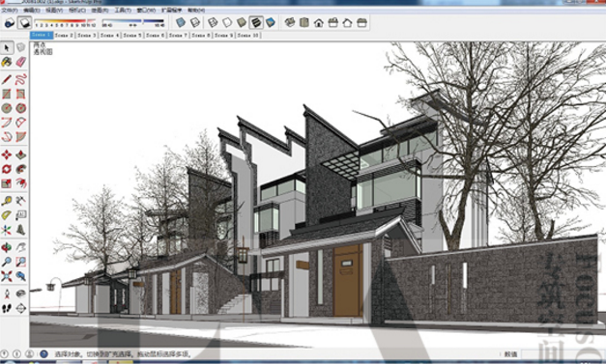Select the Position Camera tool
This screenshot has width=606, height=364.
(x=7, y=294)
